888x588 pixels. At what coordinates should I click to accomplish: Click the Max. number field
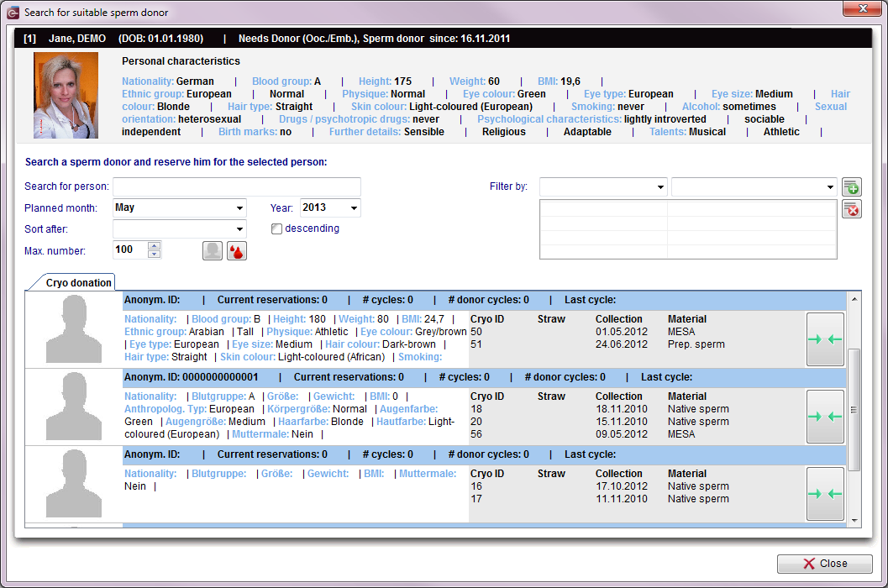click(130, 249)
